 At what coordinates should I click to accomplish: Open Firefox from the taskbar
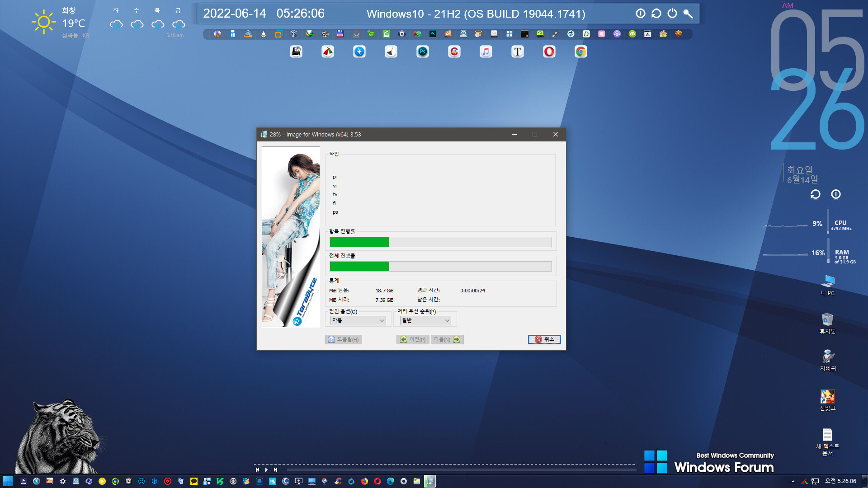[364, 481]
